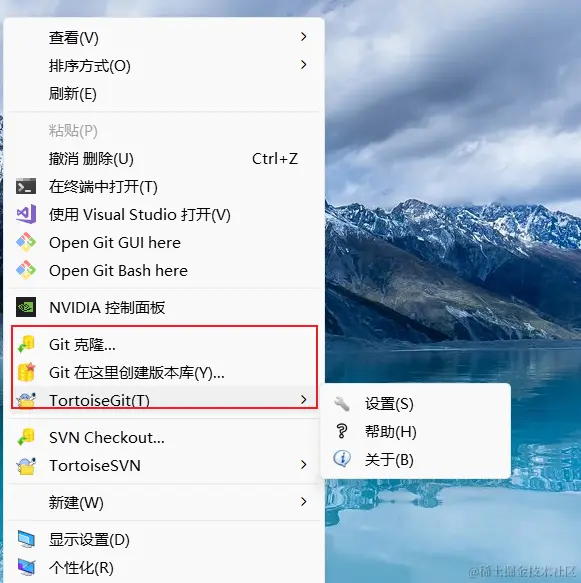Screen dimensions: 581x583
Task: Click the terminal icon beside 在终端中打开
Action: click(x=26, y=187)
